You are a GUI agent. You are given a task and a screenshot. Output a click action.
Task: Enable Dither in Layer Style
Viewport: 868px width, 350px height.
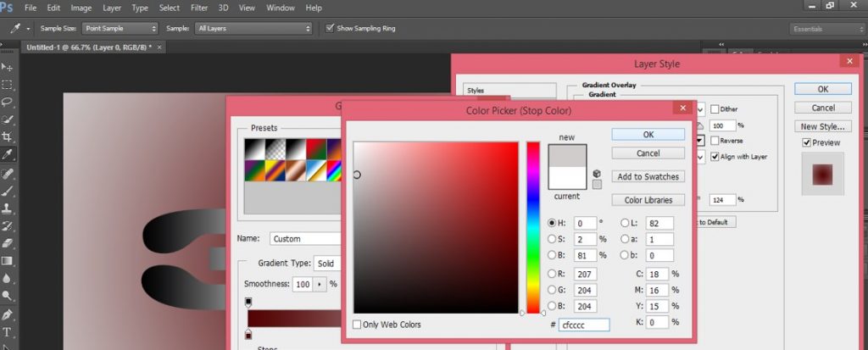pyautogui.click(x=715, y=109)
